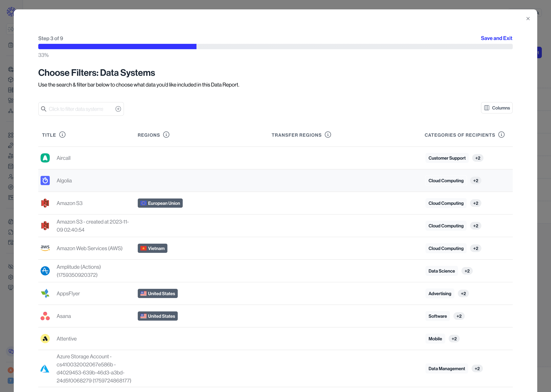Select the Aircall row title
This screenshot has height=392, width=551.
(64, 158)
